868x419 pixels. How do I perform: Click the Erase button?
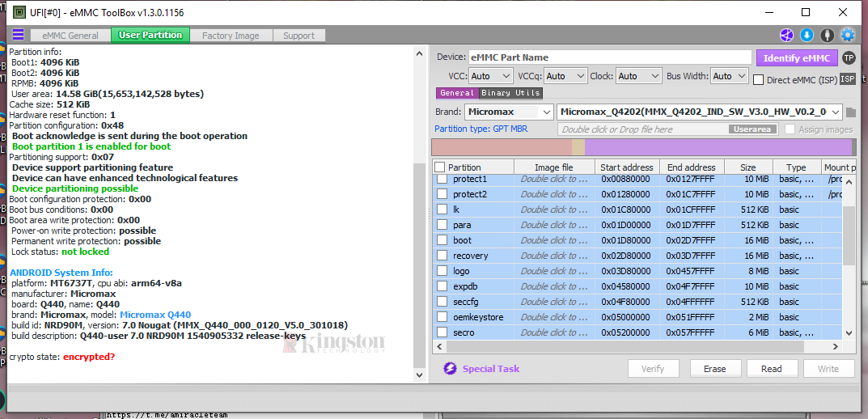coord(714,369)
